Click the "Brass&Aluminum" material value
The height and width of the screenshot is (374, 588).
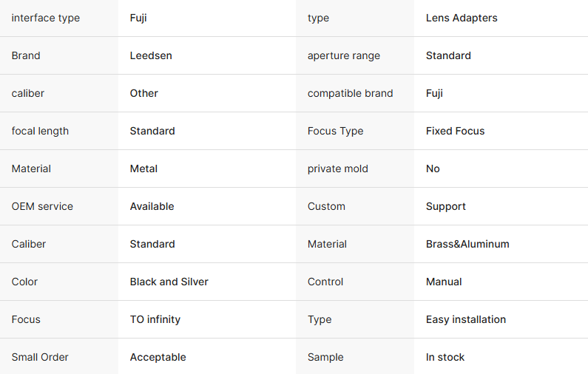click(467, 244)
